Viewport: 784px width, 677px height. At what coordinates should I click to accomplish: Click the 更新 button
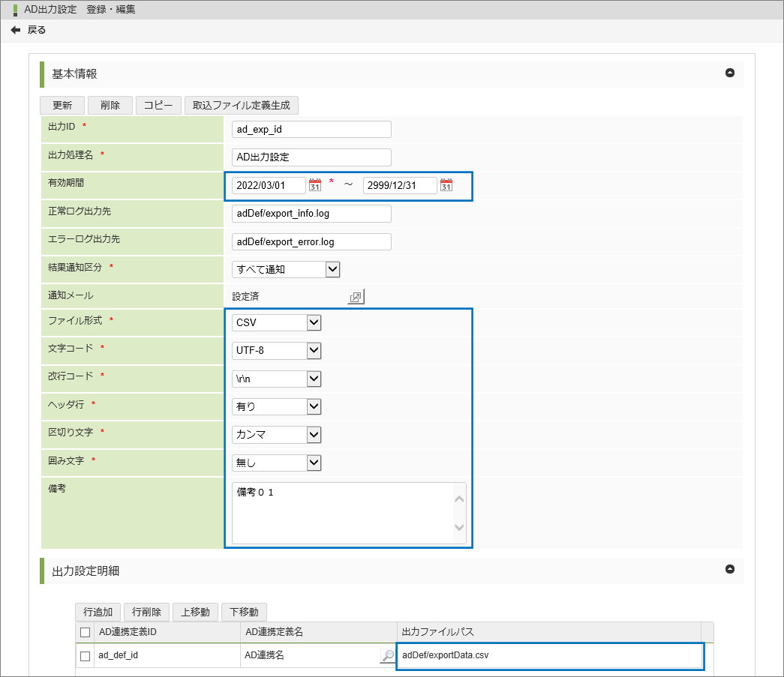pos(62,106)
